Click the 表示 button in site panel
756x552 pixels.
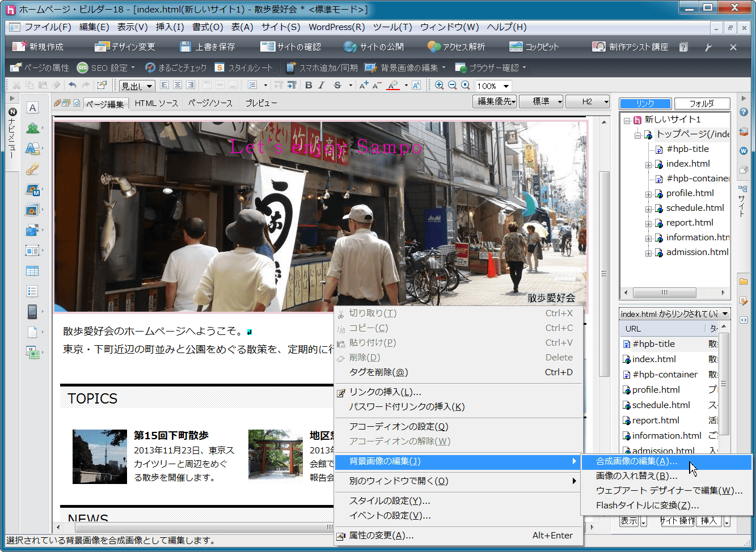pos(628,521)
